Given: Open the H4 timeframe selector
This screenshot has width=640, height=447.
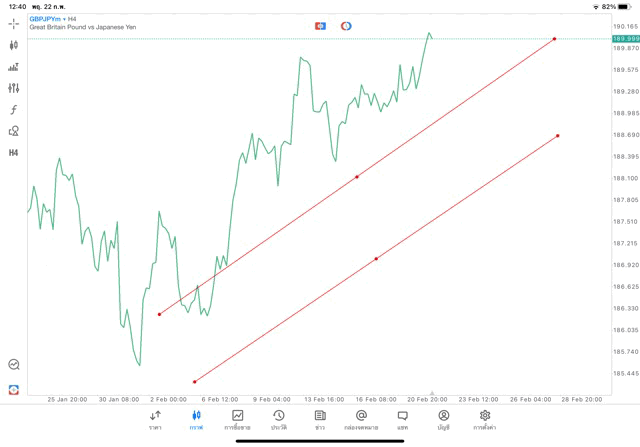Looking at the screenshot, I should [x=14, y=153].
